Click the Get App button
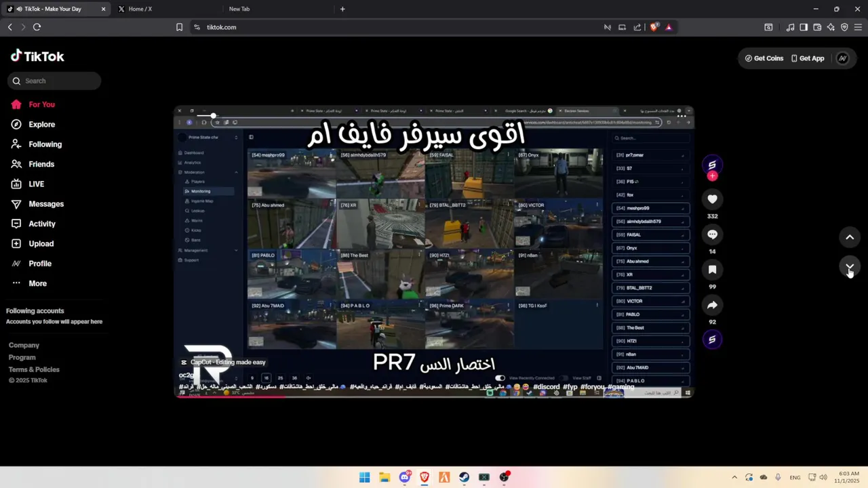Viewport: 868px width, 488px height. click(x=808, y=58)
